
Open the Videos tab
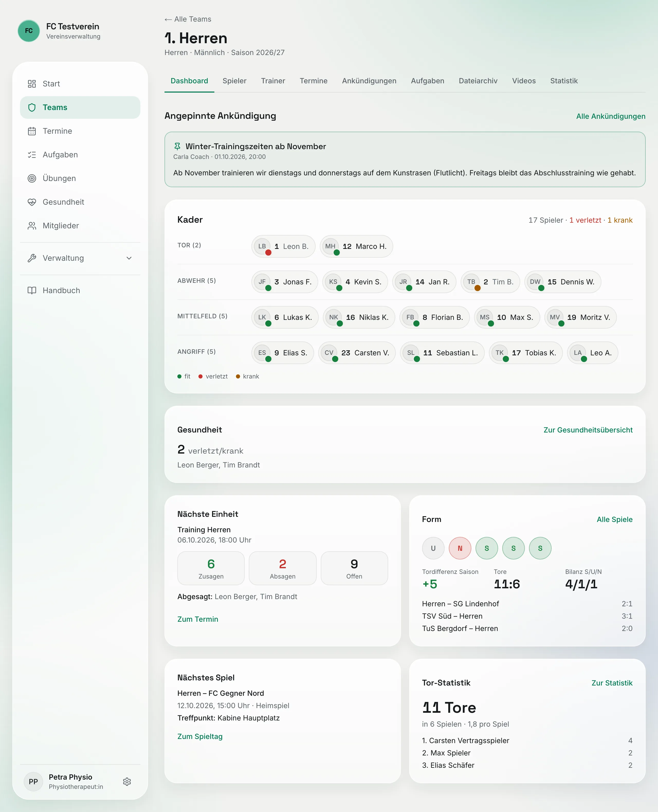coord(524,81)
